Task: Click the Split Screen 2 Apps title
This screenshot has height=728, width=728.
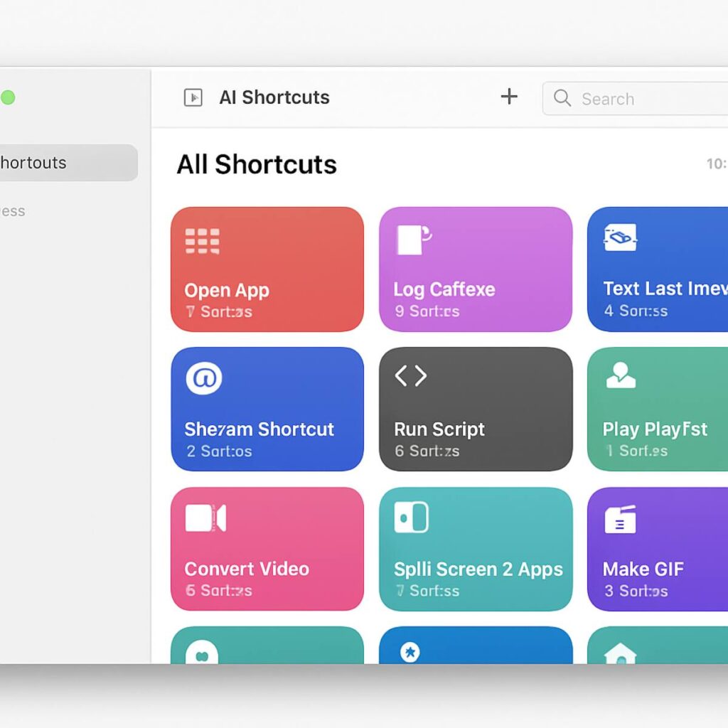Action: 478,569
